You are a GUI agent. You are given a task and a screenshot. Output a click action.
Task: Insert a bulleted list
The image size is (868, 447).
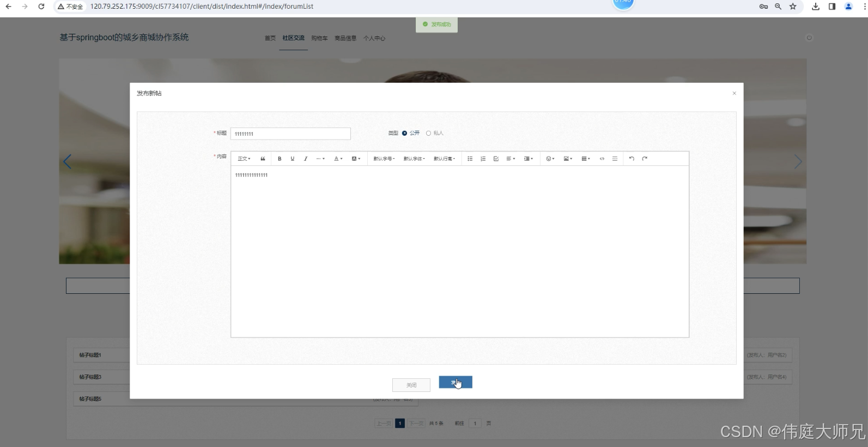pyautogui.click(x=470, y=159)
